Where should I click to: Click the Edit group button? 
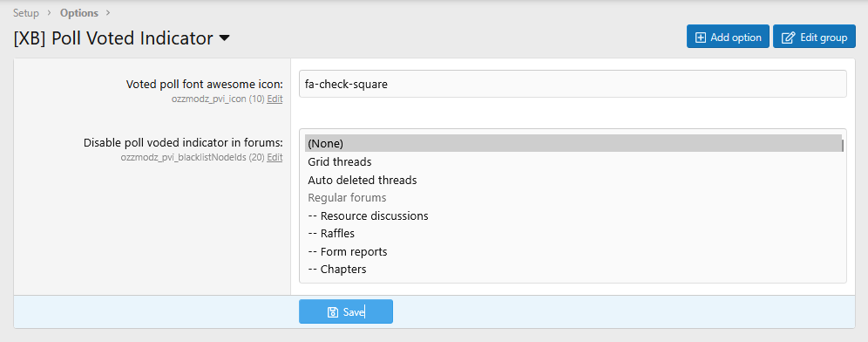(x=814, y=37)
